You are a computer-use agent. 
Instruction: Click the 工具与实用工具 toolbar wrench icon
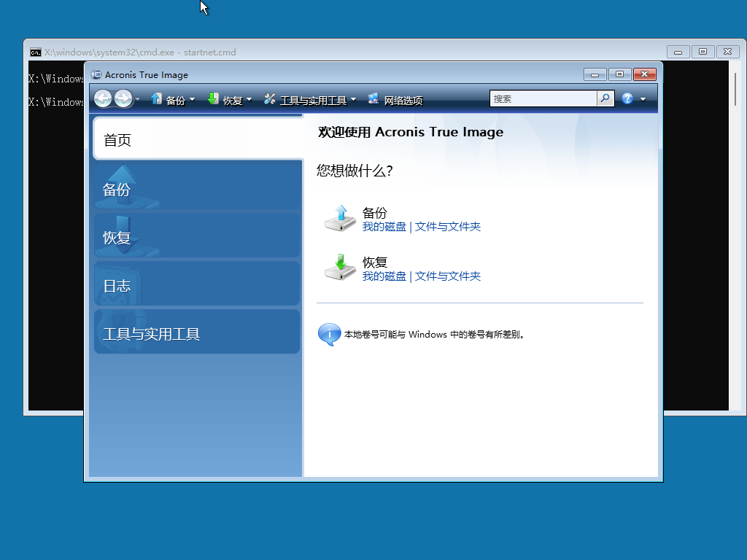270,98
